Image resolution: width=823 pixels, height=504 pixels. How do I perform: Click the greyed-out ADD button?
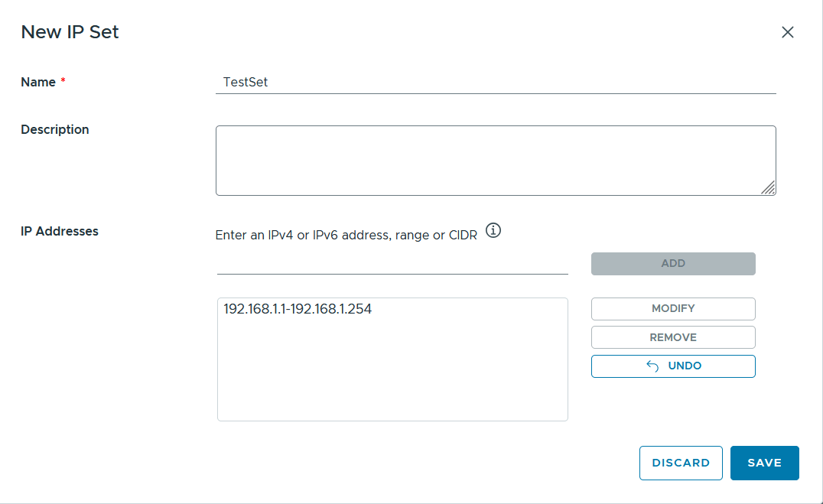673,264
